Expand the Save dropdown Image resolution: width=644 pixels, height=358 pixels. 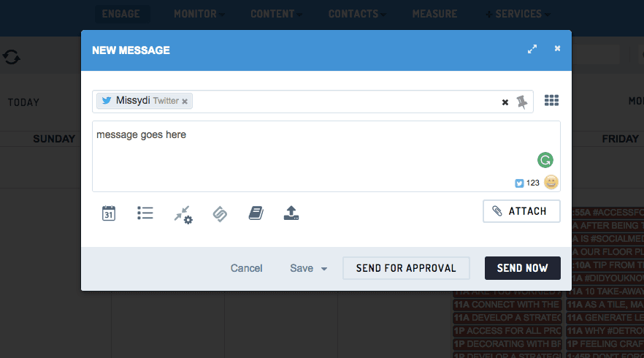coord(308,268)
